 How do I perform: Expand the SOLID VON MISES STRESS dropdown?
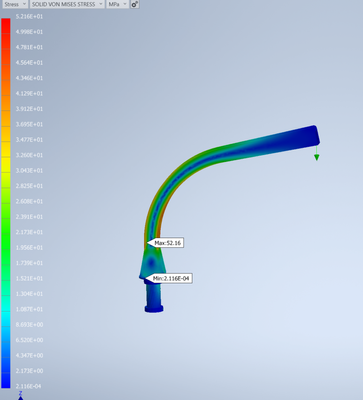(x=67, y=4)
